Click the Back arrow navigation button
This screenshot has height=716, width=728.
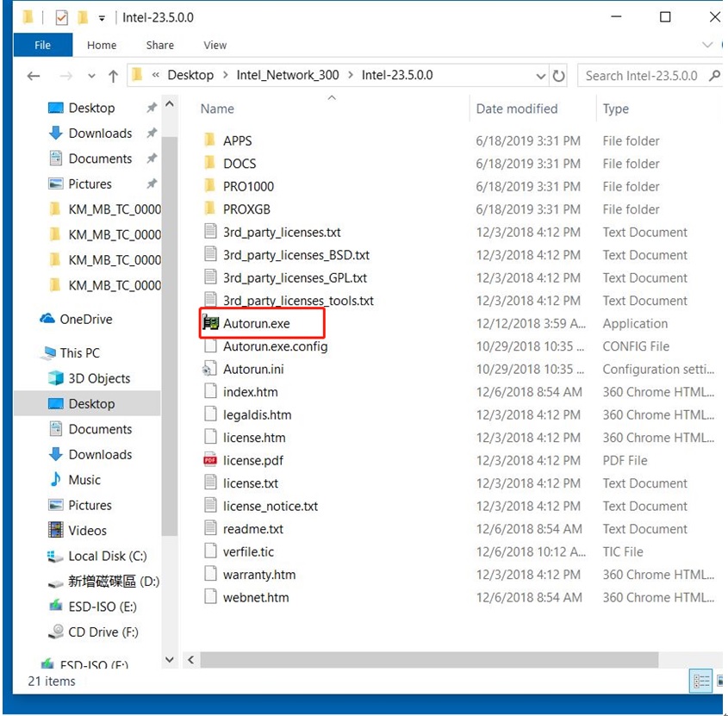click(34, 76)
